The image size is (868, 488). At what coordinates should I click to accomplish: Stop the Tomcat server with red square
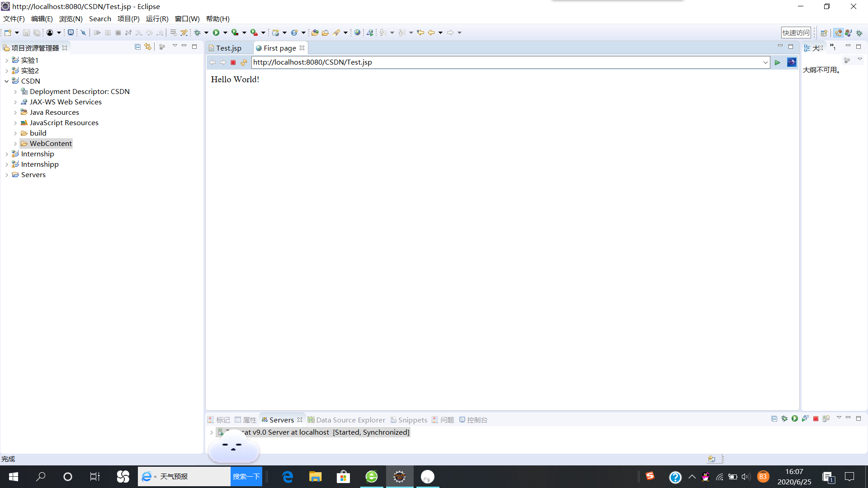click(816, 419)
